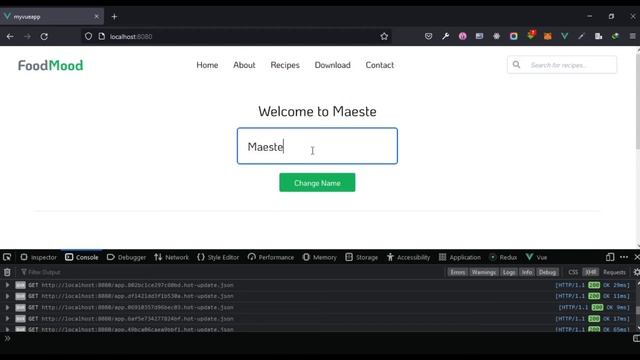Toggle split console editor mode icon
Screen dimensions: 640x360
click(636, 338)
